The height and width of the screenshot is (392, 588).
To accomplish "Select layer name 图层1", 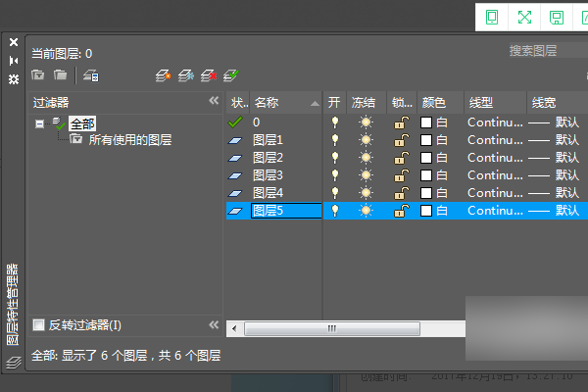I will (x=268, y=140).
